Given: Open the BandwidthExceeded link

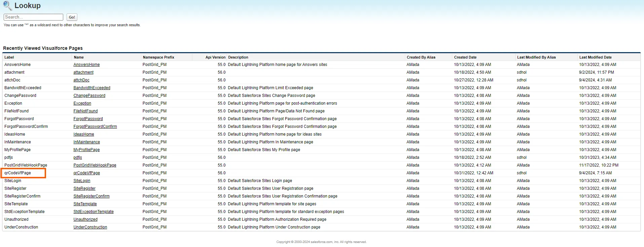Looking at the screenshot, I should pos(92,88).
